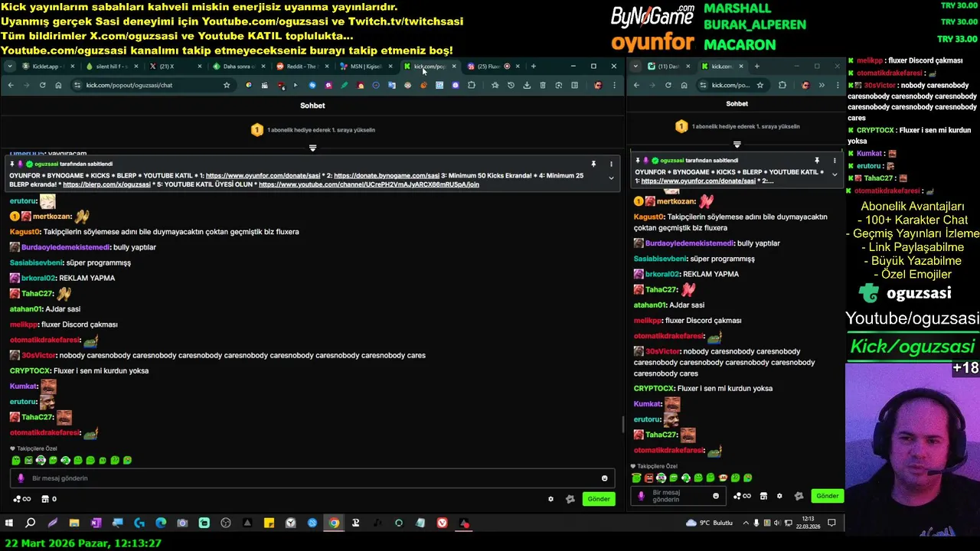Screen dimensions: 980x551
Task: Open OneNote from the taskbar
Action: tap(96, 523)
